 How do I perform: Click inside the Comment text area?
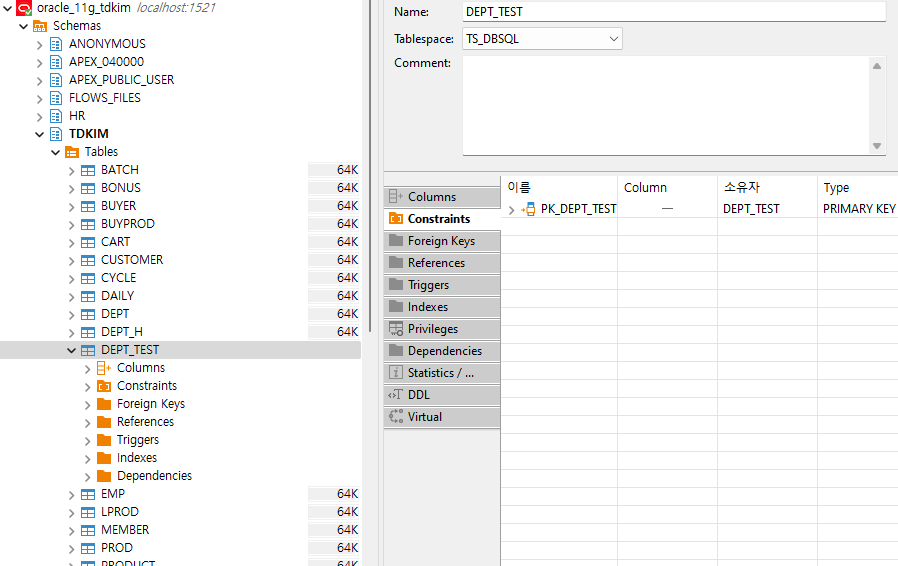(x=666, y=105)
